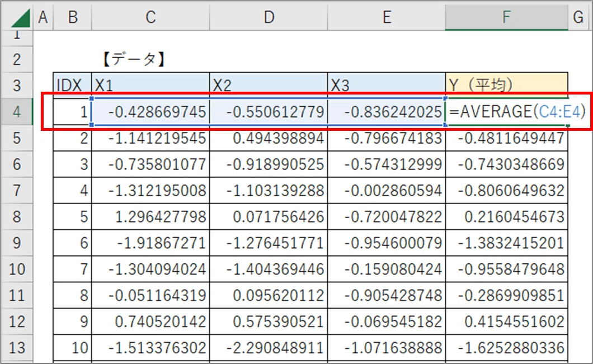Select column D header
The image size is (593, 364).
coord(269,17)
